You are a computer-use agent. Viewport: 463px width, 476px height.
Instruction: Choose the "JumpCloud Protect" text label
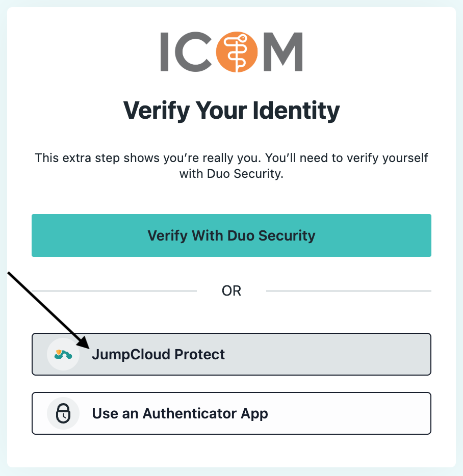click(x=158, y=354)
